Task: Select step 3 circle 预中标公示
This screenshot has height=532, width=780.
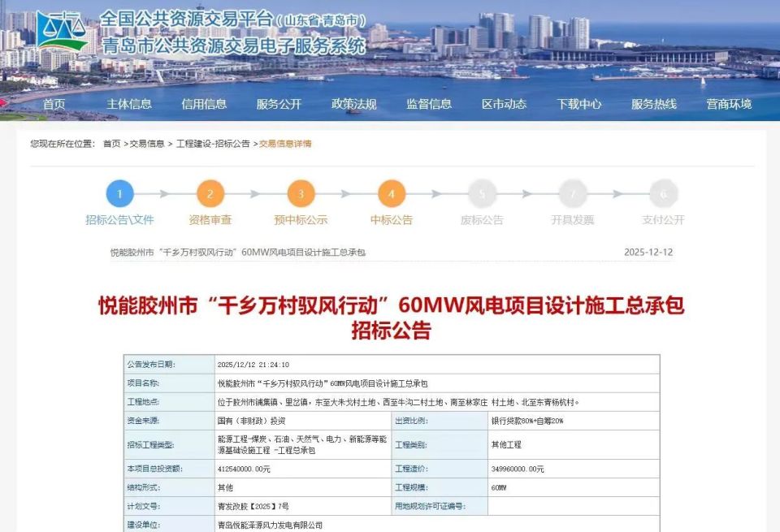Action: (301, 193)
